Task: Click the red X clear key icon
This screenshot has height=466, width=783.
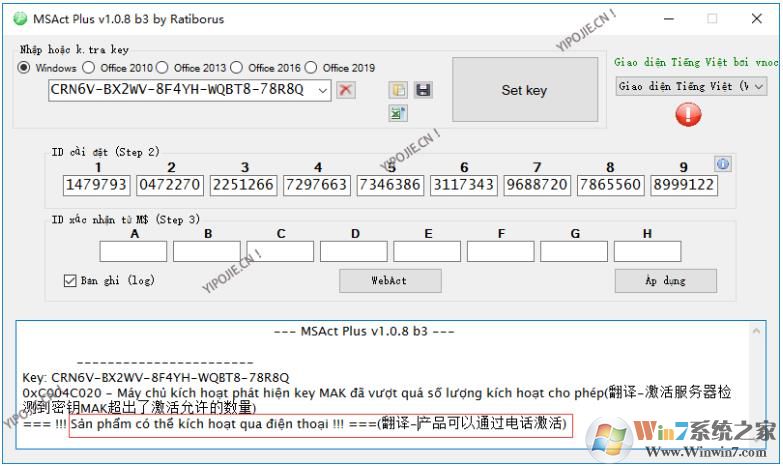Action: click(346, 90)
